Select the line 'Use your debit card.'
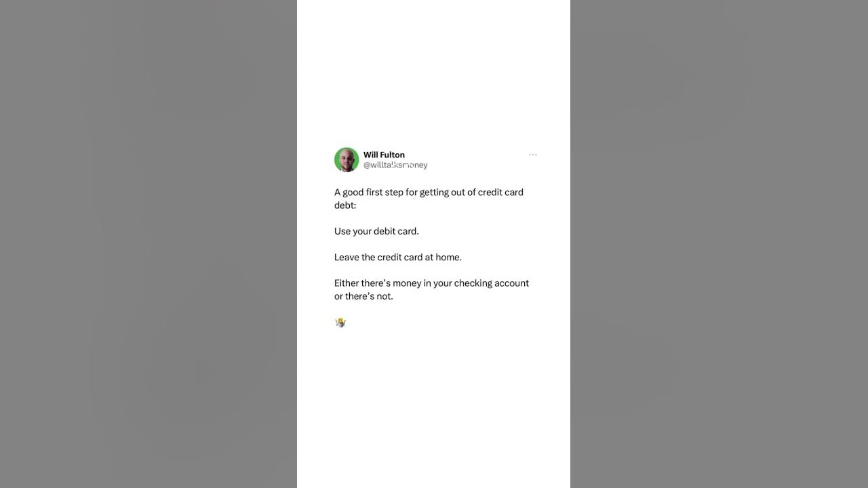 [x=376, y=231]
